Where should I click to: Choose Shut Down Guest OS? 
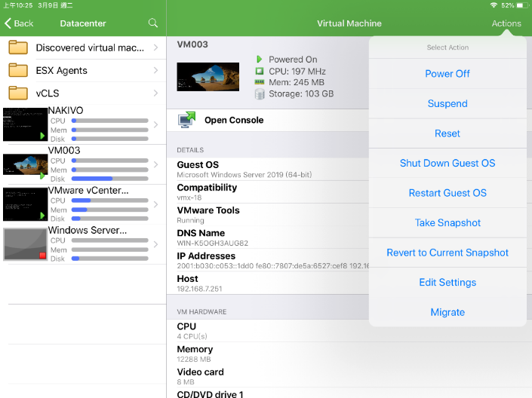447,163
